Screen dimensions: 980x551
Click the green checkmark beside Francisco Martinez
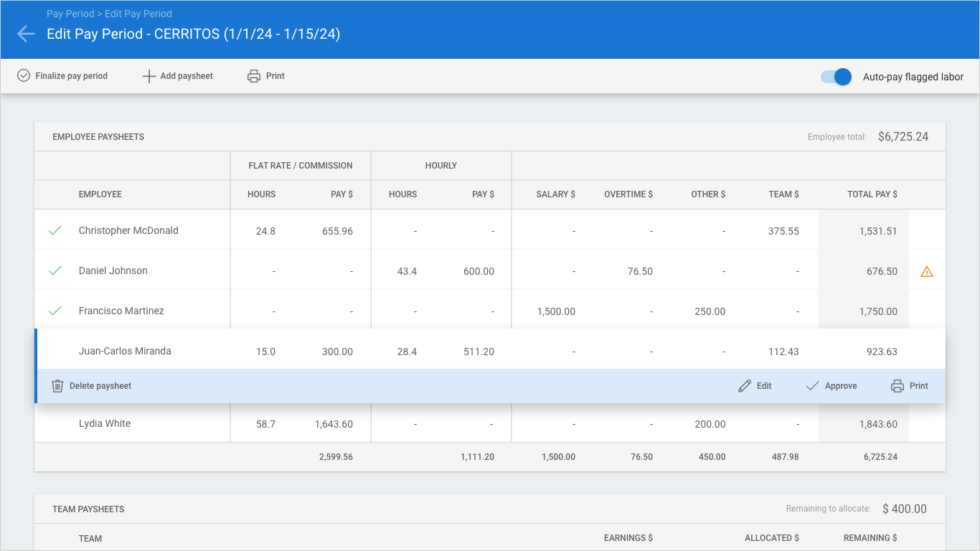(55, 311)
